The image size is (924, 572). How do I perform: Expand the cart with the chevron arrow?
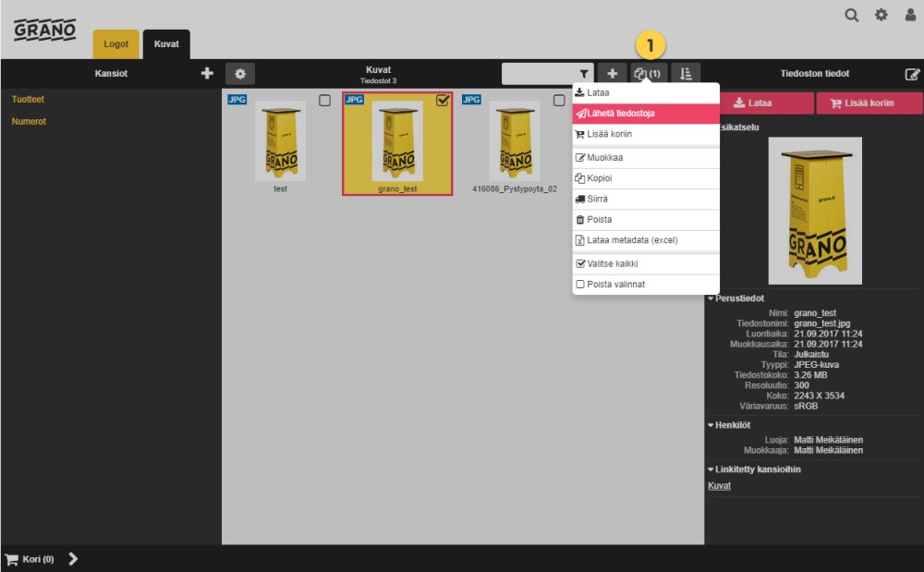coord(72,558)
